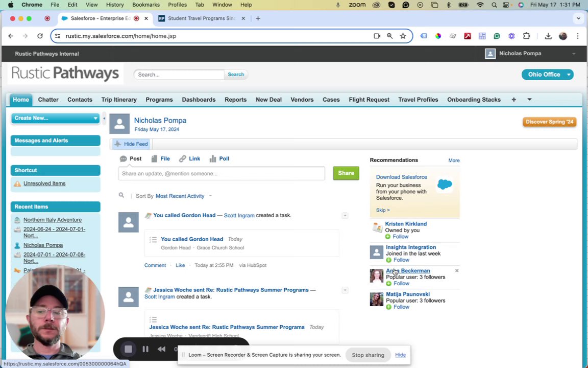Select the Link post option
Image resolution: width=588 pixels, height=368 pixels.
tap(189, 159)
